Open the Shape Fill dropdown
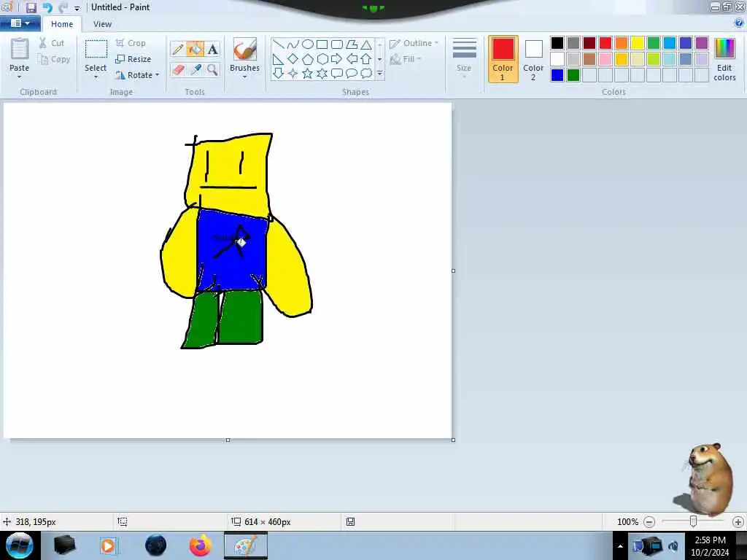This screenshot has height=560, width=747. pos(406,59)
